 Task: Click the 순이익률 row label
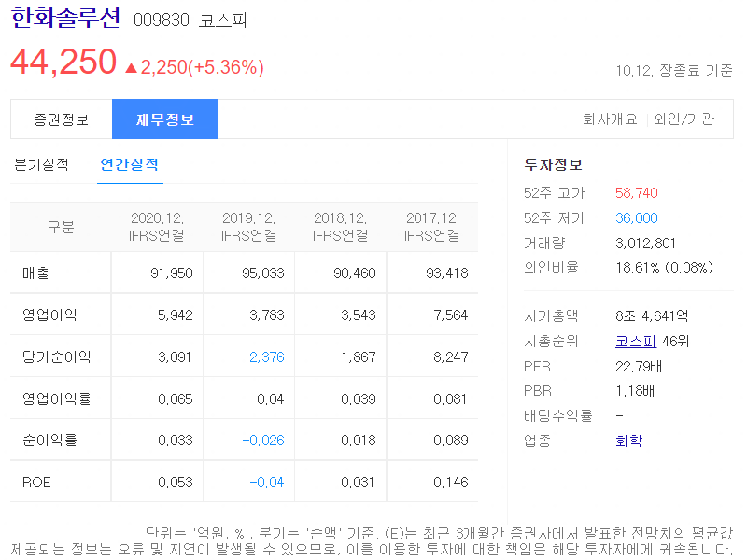point(49,440)
